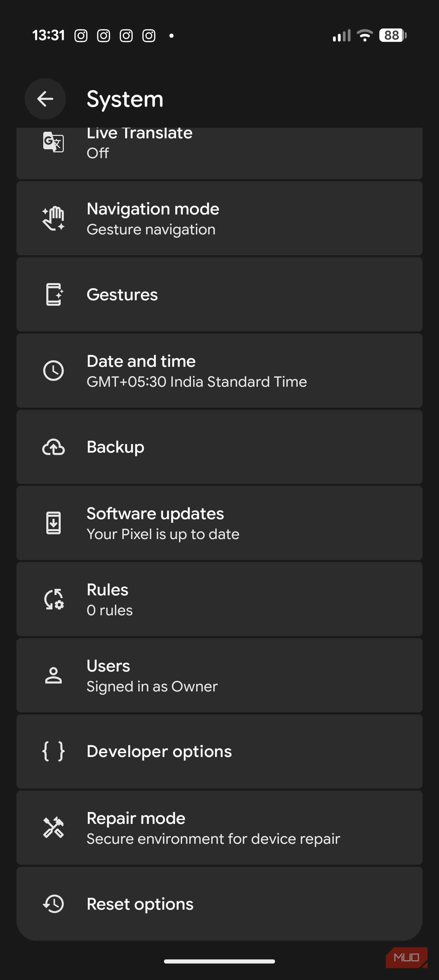Tap the home gesture navigation bar

[x=219, y=961]
